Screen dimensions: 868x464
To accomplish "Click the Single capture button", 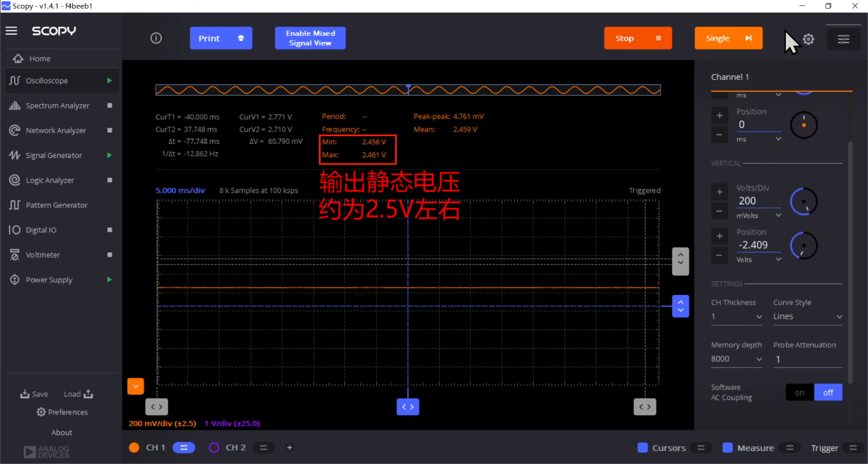I will (729, 38).
